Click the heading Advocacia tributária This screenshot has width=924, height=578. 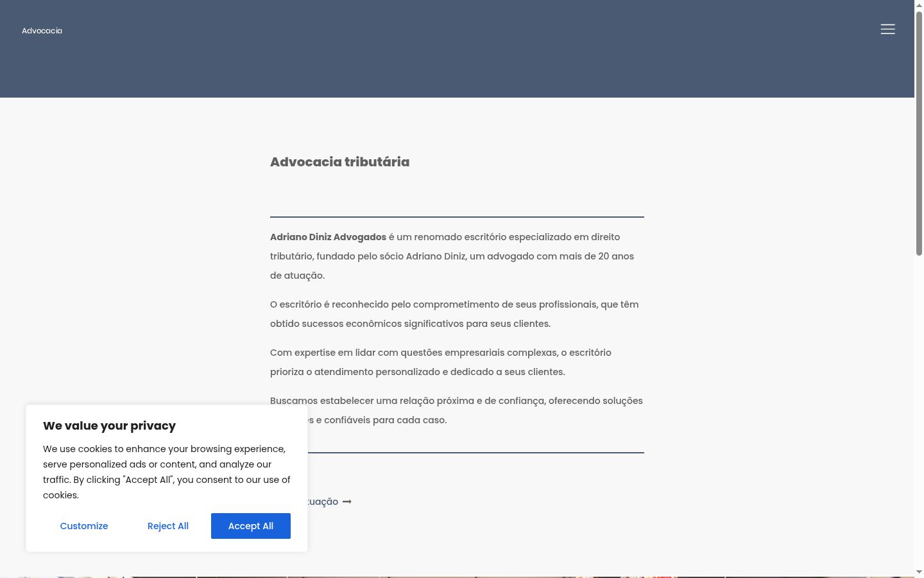pyautogui.click(x=339, y=162)
